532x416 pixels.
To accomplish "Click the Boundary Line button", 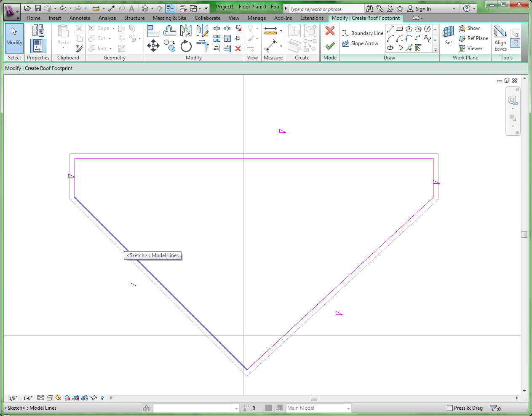I will coord(363,33).
